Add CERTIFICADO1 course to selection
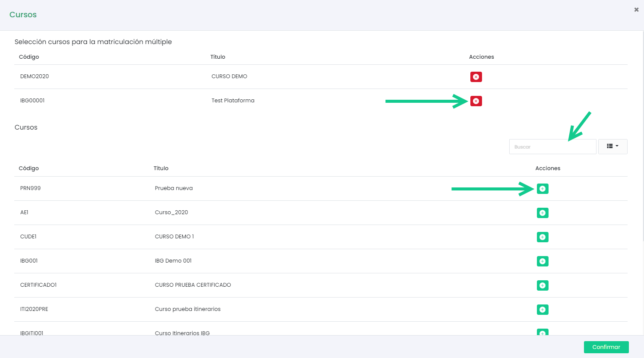Screen dimensions: 644x358 coord(542,285)
